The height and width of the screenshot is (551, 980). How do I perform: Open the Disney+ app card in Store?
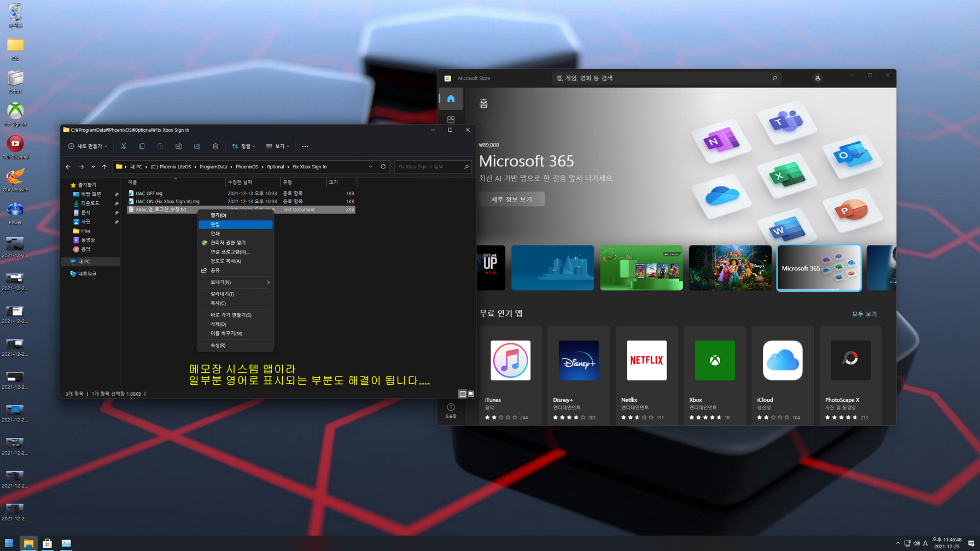579,375
